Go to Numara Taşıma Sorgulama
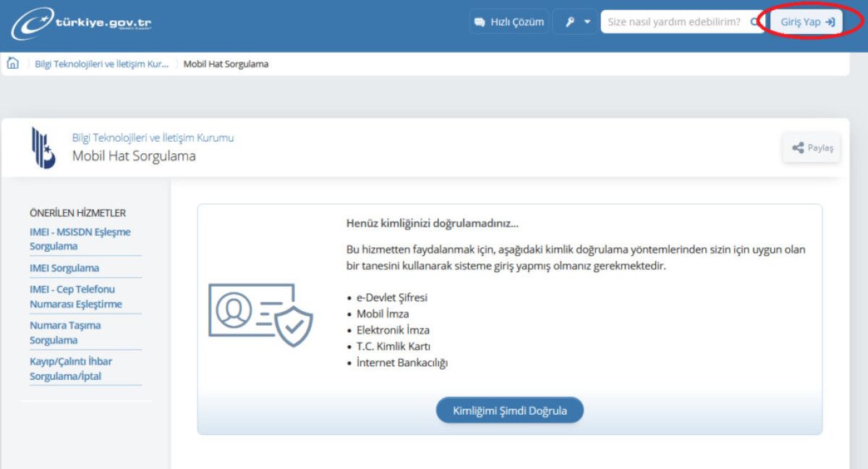 pyautogui.click(x=65, y=332)
